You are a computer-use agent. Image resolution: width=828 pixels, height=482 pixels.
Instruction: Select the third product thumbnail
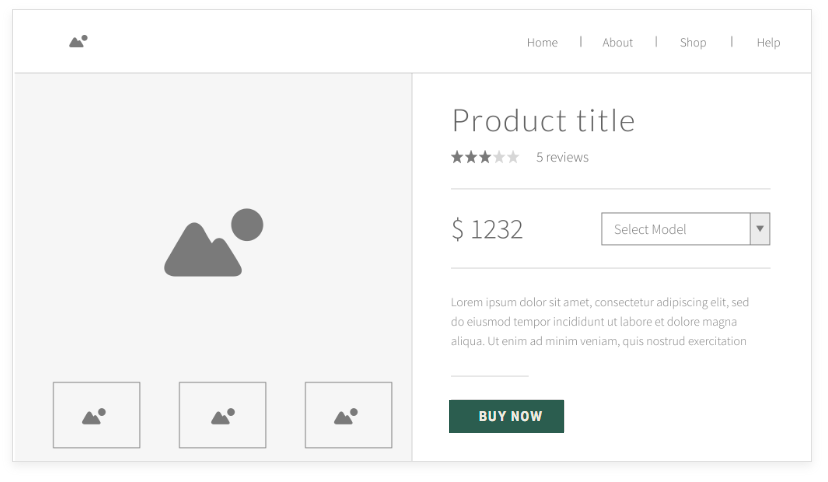349,415
